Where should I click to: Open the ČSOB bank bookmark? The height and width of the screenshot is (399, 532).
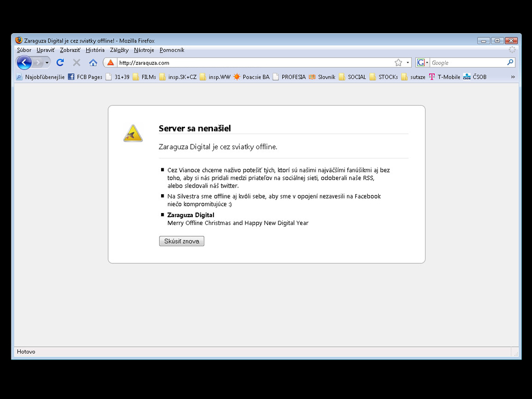(x=475, y=77)
